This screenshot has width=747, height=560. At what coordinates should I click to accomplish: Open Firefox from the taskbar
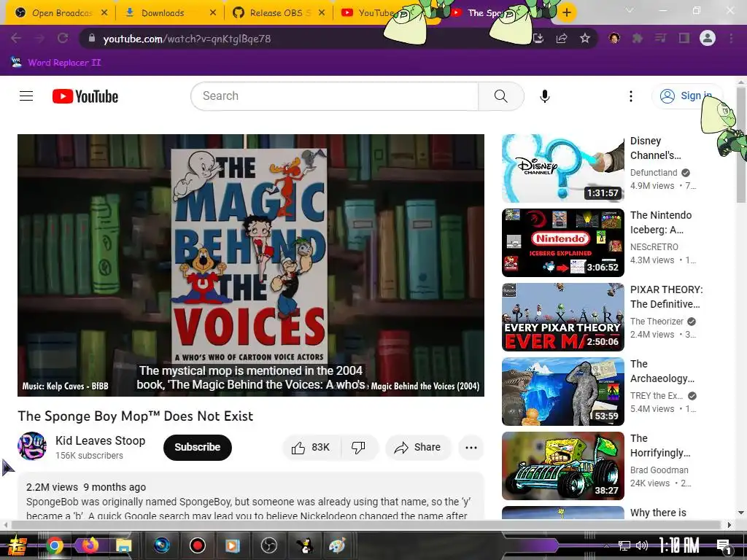tap(88, 545)
